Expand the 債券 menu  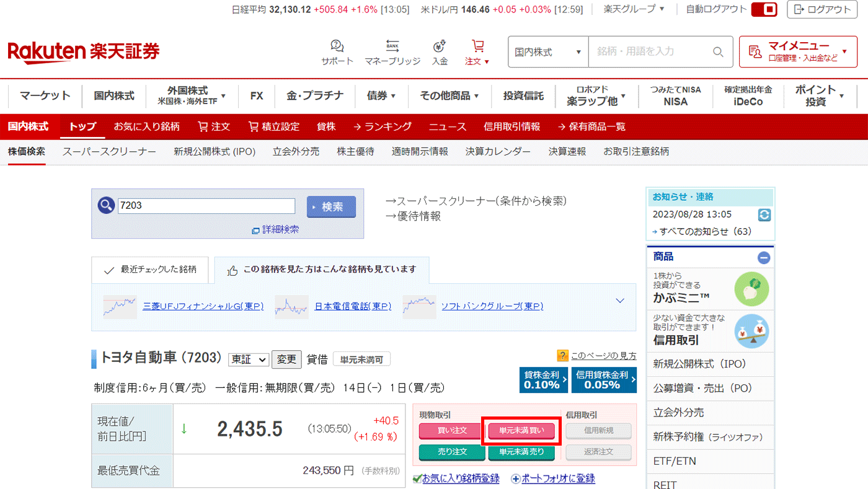point(381,96)
